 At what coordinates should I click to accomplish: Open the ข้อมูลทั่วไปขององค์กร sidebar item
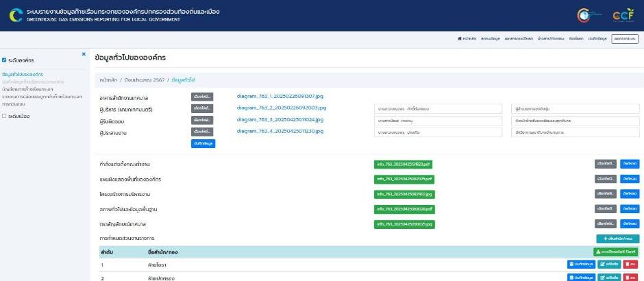coord(23,74)
